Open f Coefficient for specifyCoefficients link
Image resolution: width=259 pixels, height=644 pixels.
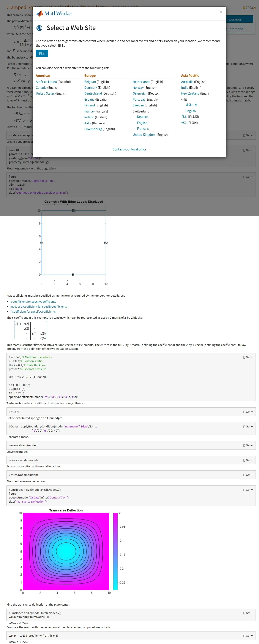tap(33, 312)
